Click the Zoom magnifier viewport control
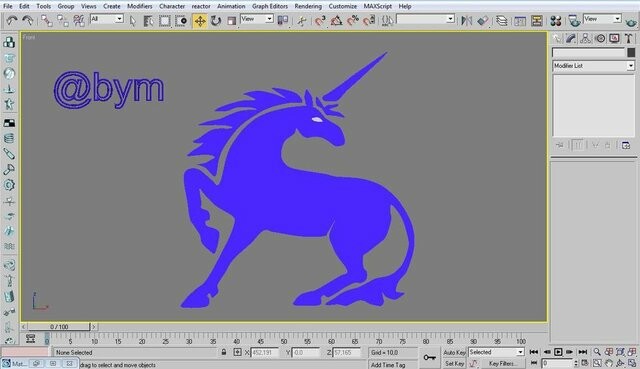 click(597, 352)
